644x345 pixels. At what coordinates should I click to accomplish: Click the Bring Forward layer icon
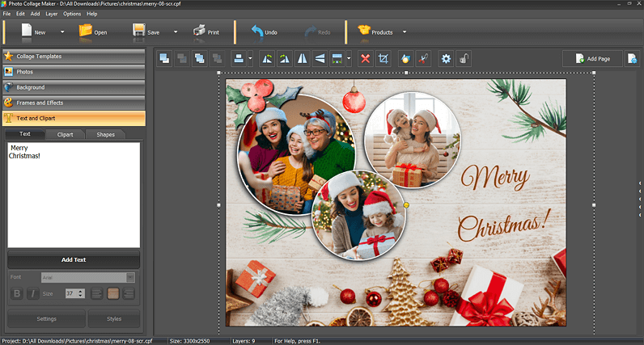click(200, 59)
